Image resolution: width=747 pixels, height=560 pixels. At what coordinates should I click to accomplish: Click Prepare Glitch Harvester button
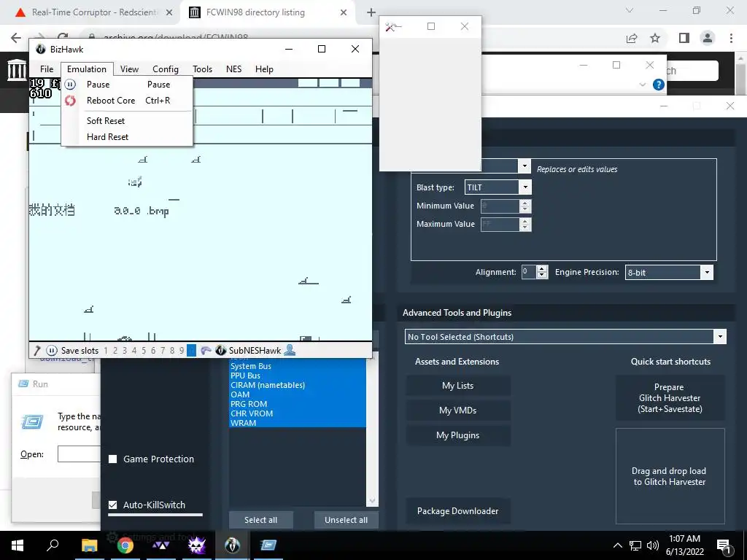(670, 398)
